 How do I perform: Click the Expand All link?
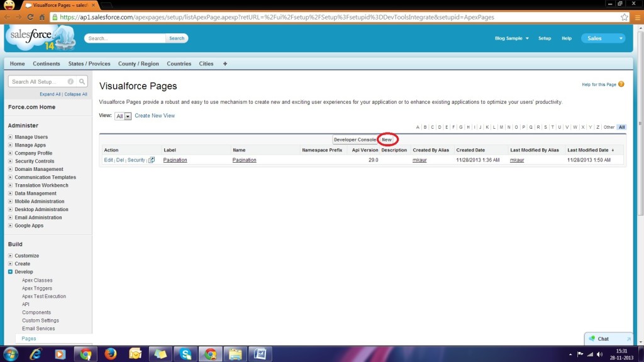(50, 94)
